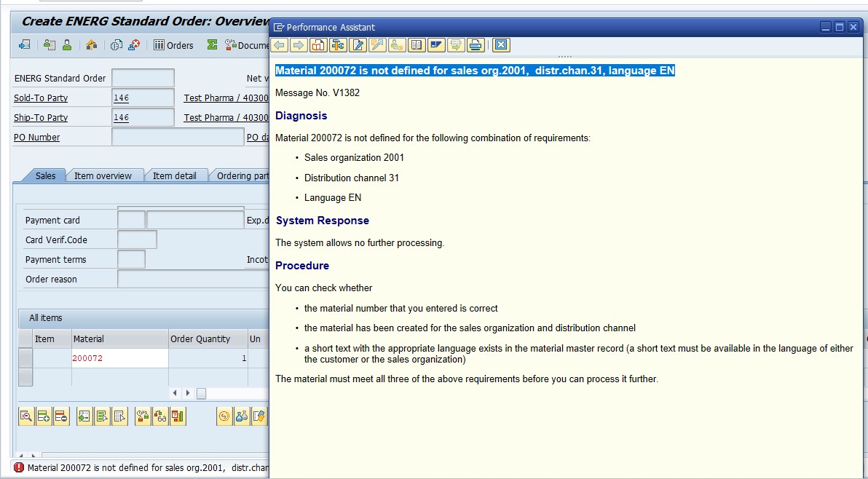The image size is (868, 479).
Task: Click the Document button in order toolbar
Action: [x=246, y=45]
